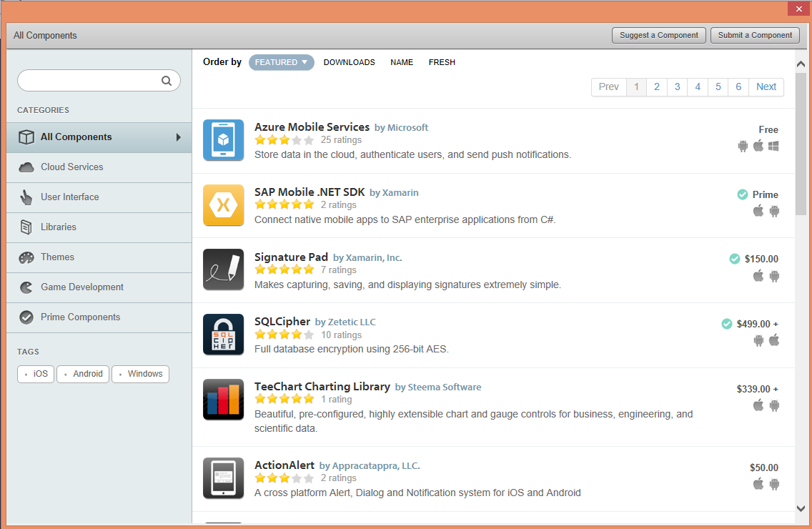Screen dimensions: 812x529
Task: Open the by Steema Software publisher link
Action: click(x=438, y=387)
